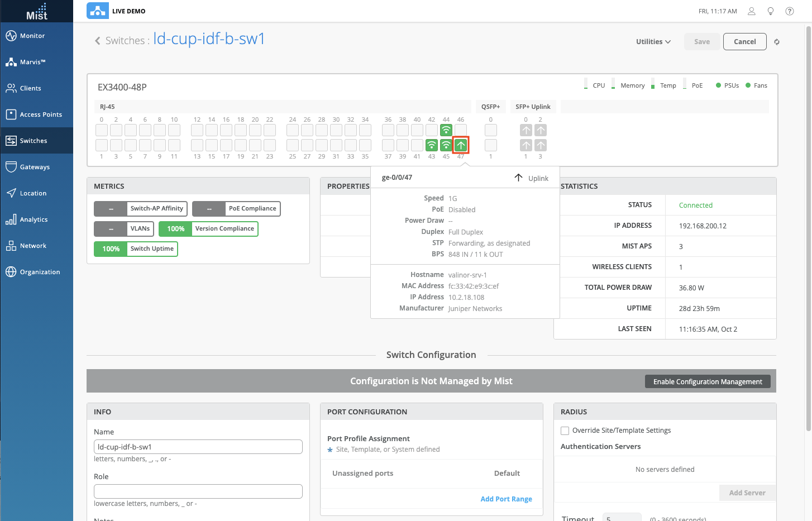Open the help question mark icon
812x521 pixels.
pyautogui.click(x=790, y=11)
